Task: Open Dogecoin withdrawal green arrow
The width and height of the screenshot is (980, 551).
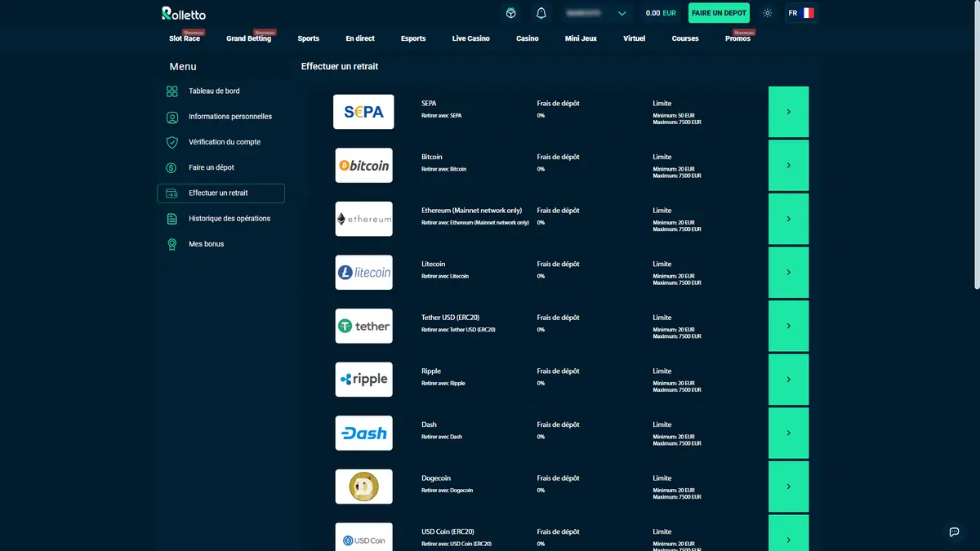Action: click(788, 487)
